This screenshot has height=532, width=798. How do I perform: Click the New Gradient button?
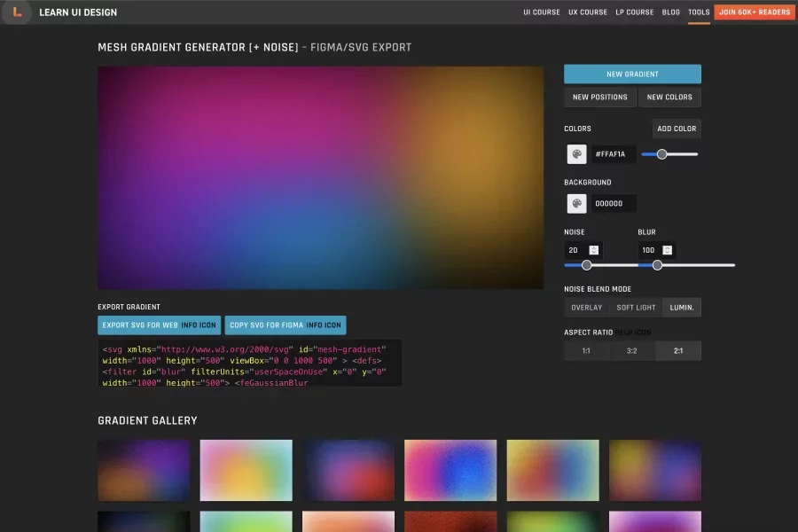(x=632, y=74)
